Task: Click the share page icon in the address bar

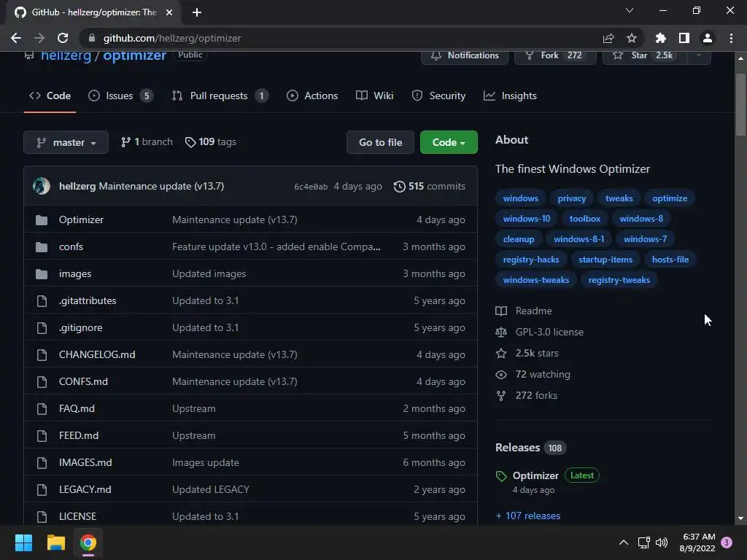Action: click(608, 38)
